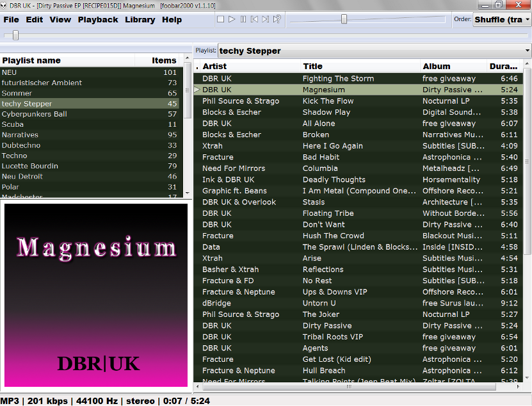Skip to the previous track
This screenshot has width=532, height=406.
[x=254, y=19]
